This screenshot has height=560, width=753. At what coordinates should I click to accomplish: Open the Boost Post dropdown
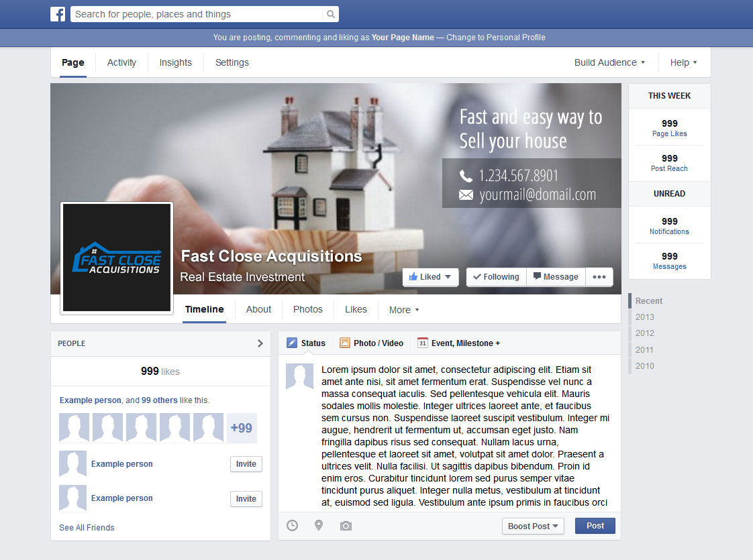point(533,526)
